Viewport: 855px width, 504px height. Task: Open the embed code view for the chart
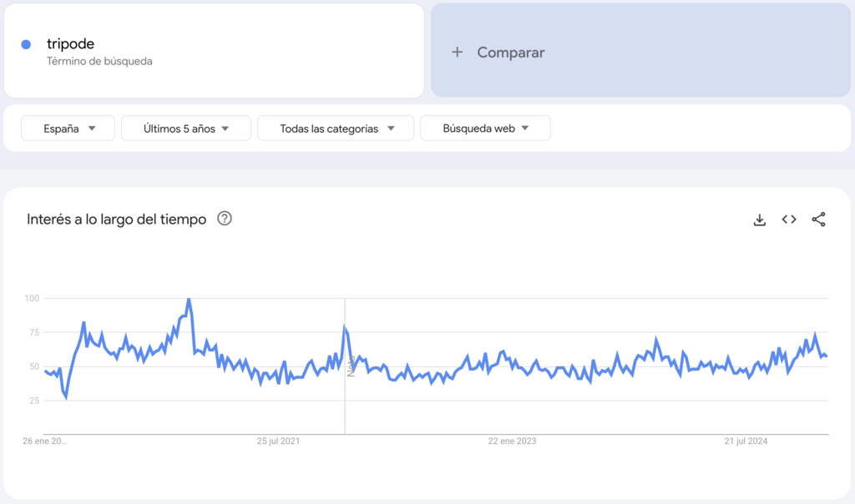[788, 219]
